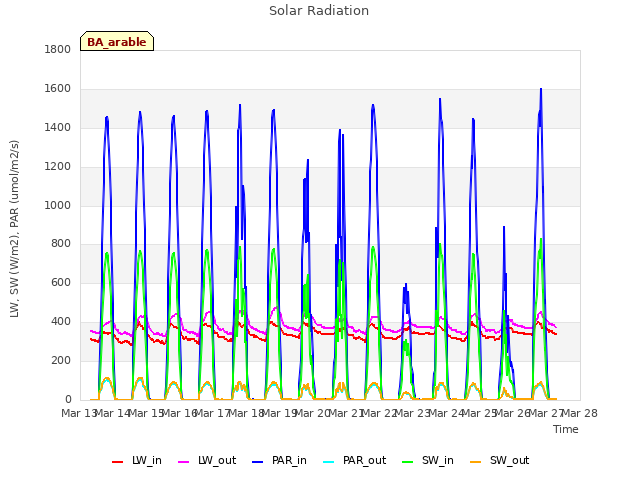The width and height of the screenshot is (640, 480).
Task: Click the red LW_in legend swatch
Action: coord(118,462)
